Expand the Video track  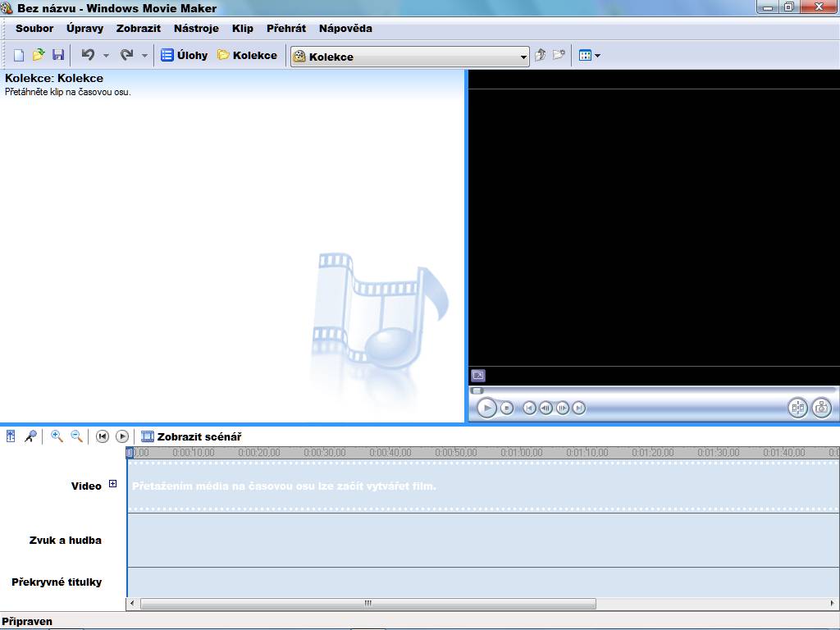point(112,484)
